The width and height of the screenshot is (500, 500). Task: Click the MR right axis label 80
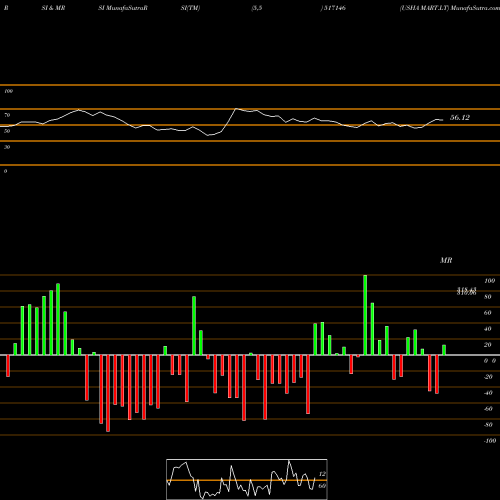click(488, 297)
